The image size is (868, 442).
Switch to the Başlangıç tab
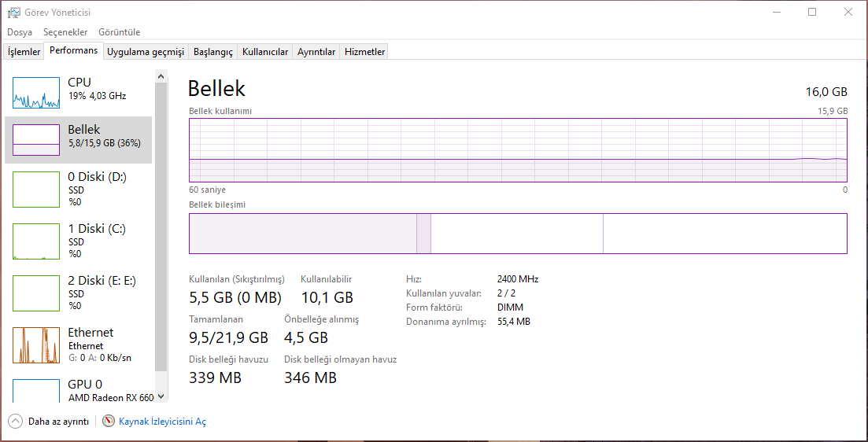(213, 52)
